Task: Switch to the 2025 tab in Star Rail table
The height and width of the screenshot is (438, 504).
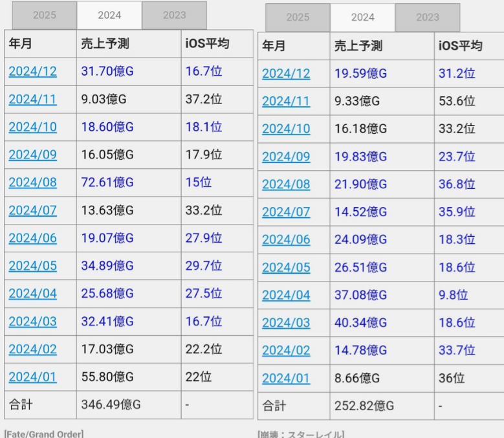Action: 298,17
